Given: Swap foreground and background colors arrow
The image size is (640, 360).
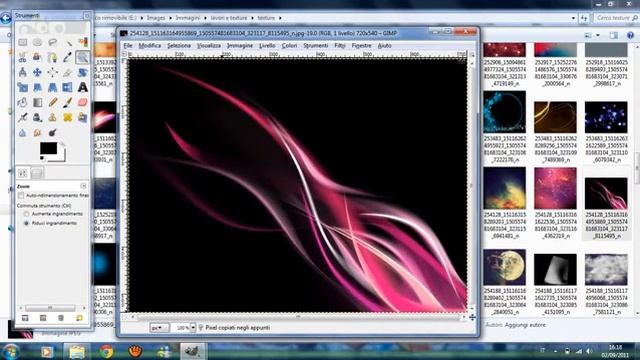Looking at the screenshot, I should coord(62,144).
